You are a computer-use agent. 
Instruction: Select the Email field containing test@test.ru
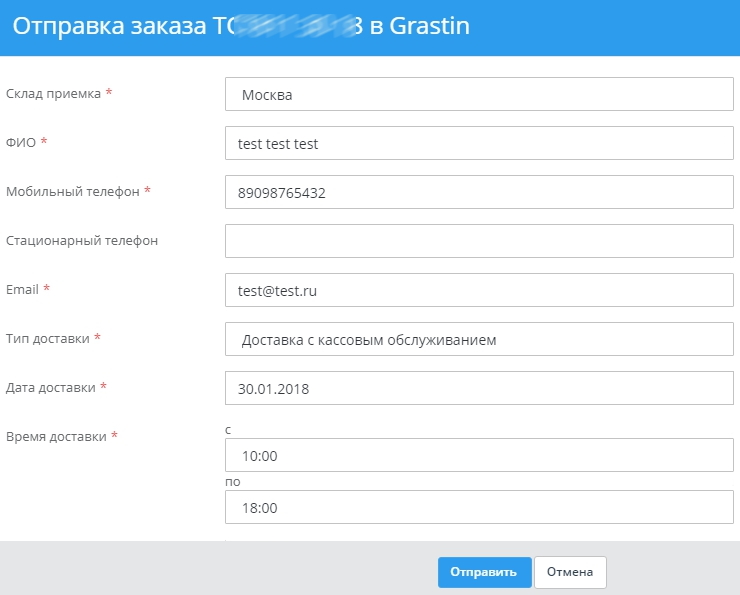pos(479,290)
